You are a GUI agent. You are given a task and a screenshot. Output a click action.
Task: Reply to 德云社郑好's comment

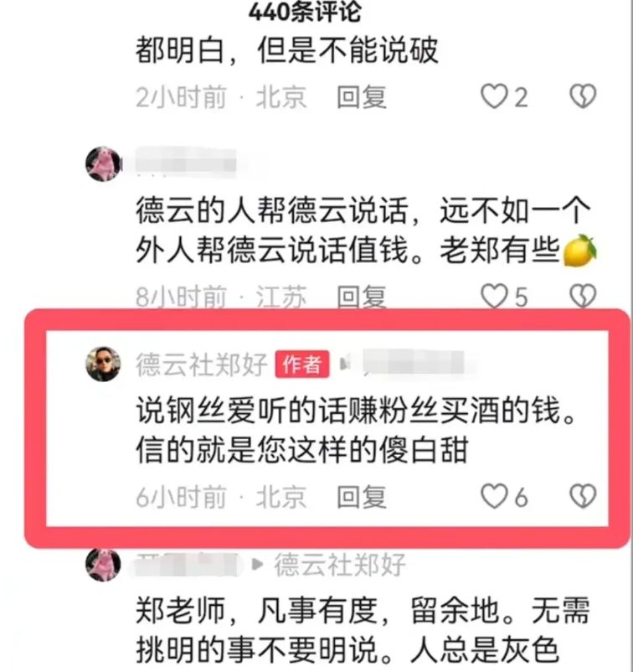coord(362,498)
